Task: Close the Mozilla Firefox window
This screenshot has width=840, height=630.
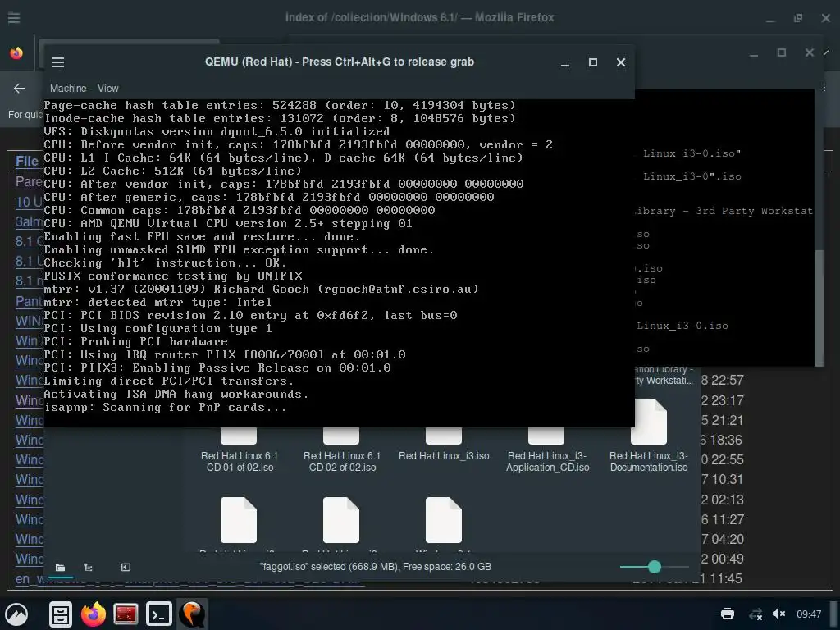Action: pyautogui.click(x=825, y=18)
